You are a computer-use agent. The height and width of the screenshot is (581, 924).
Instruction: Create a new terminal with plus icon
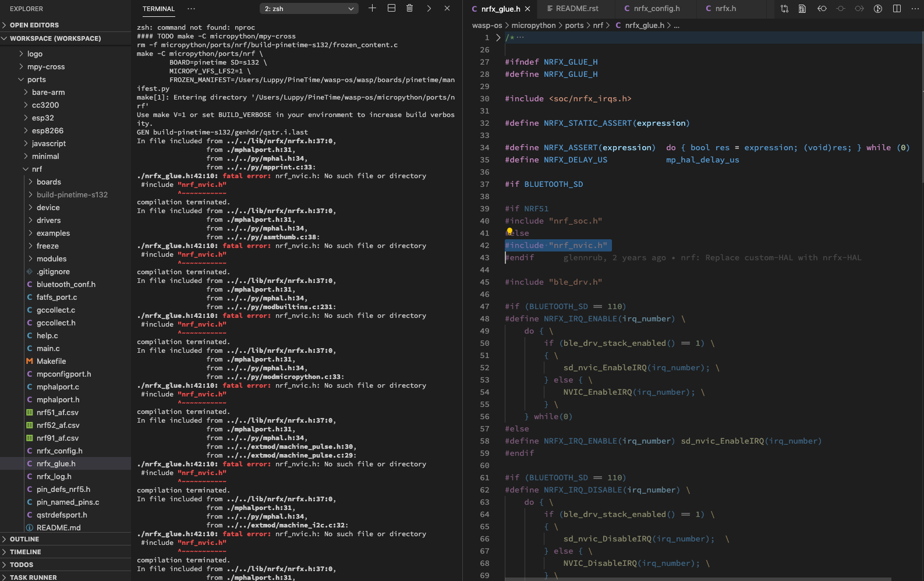coord(372,8)
